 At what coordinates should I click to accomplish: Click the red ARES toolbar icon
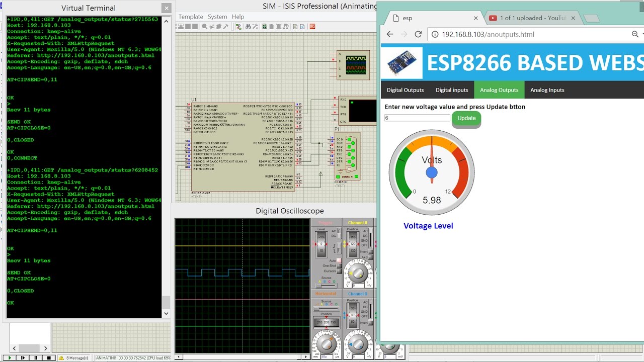pos(312,26)
